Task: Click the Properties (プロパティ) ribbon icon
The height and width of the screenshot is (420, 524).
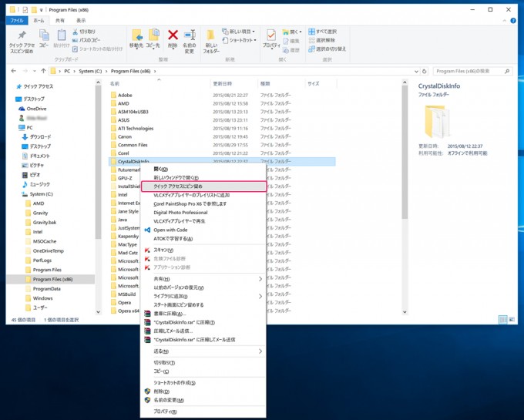Action: point(271,35)
